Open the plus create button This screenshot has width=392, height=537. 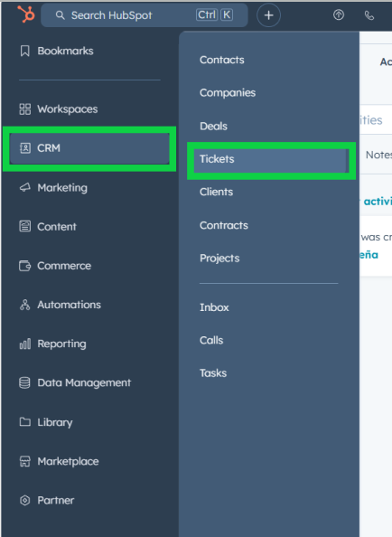[268, 15]
